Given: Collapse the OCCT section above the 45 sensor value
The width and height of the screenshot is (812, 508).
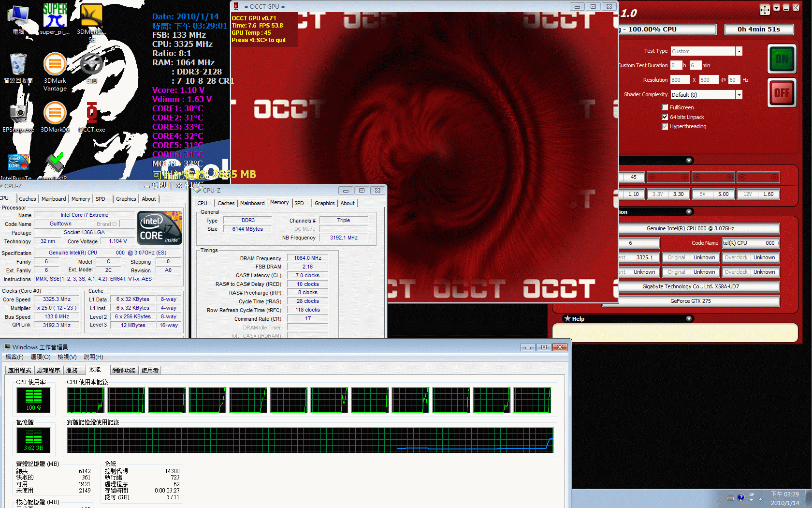Looking at the screenshot, I should coord(689,160).
